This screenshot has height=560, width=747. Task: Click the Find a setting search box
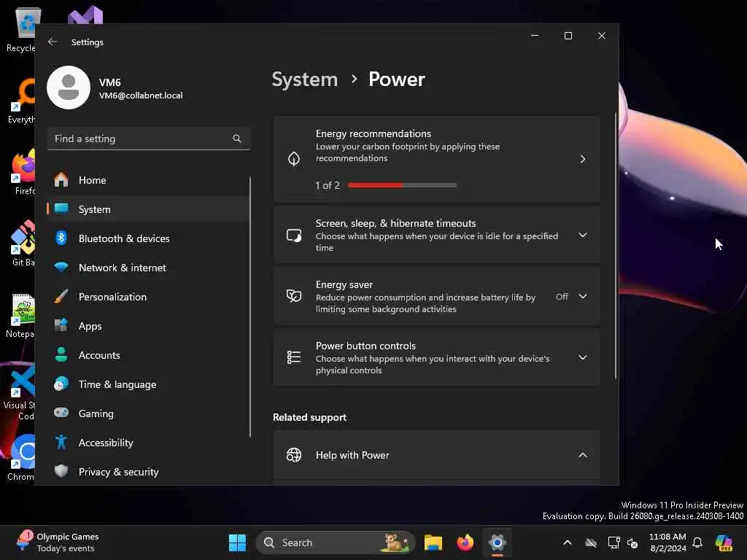coord(149,139)
